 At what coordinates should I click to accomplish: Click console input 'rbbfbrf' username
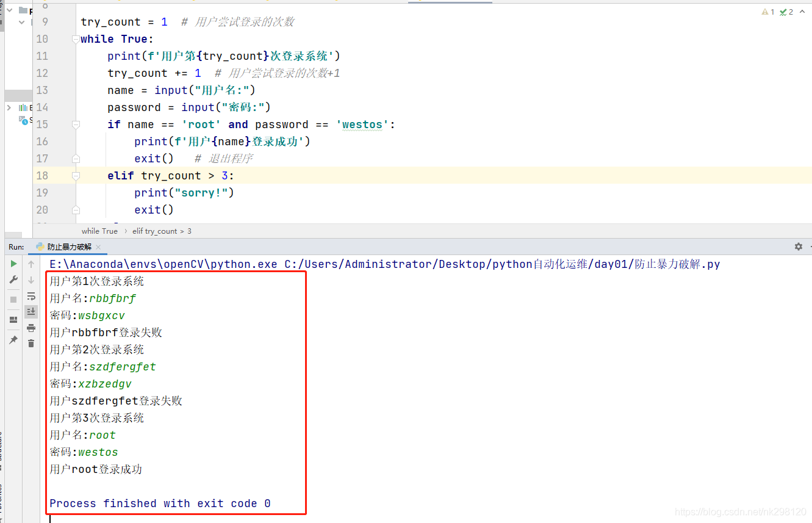point(113,298)
